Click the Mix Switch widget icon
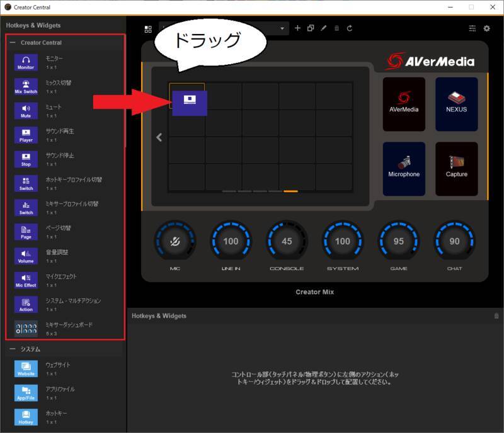The width and height of the screenshot is (504, 433). [x=26, y=87]
